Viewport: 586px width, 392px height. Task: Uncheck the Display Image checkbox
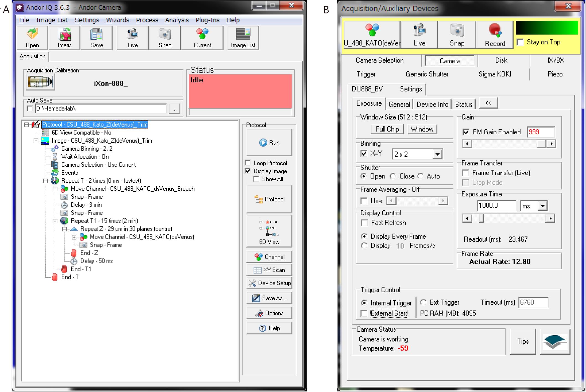[x=248, y=171]
